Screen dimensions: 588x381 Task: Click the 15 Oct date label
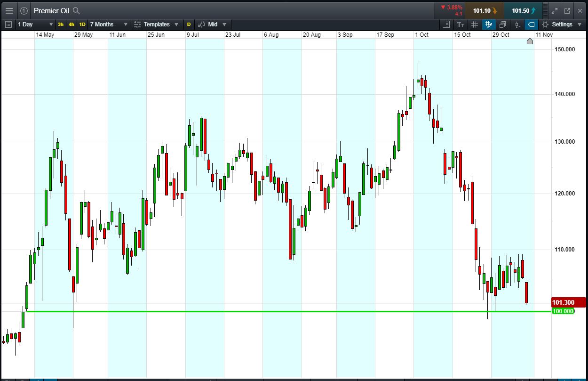coord(462,34)
